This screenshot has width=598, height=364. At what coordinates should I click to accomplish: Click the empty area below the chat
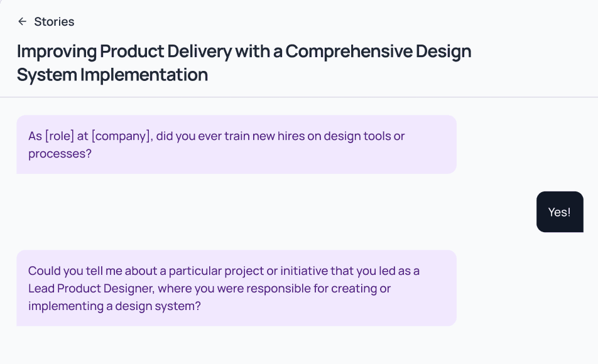click(x=299, y=345)
